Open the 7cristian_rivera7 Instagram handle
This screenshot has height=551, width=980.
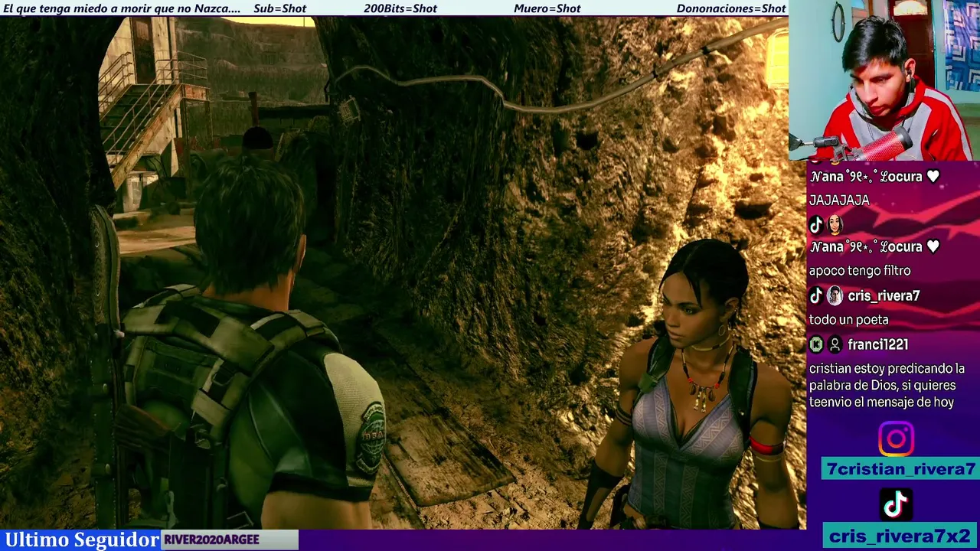click(900, 469)
